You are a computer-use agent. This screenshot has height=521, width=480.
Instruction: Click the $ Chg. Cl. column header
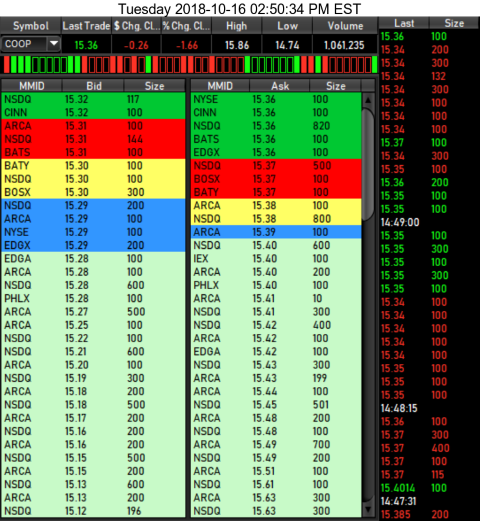coord(136,26)
